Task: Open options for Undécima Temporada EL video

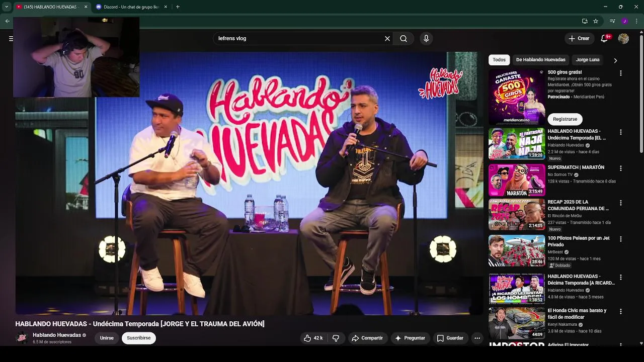Action: click(x=620, y=132)
